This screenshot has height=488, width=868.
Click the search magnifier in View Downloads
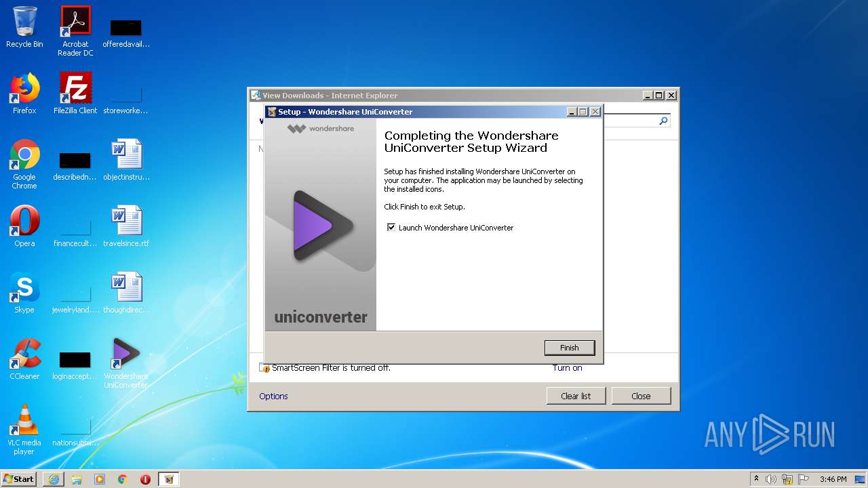pos(663,121)
